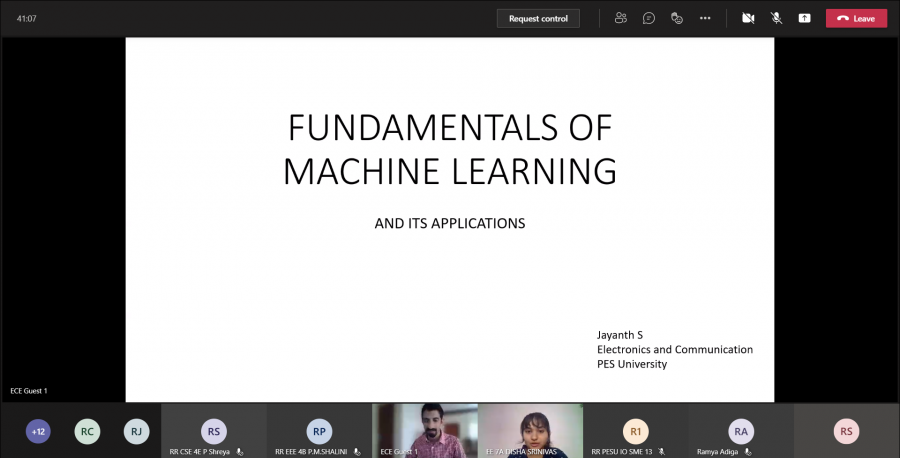Select the ECE Guest 1 video tile
The image size is (900, 458).
(x=424, y=429)
